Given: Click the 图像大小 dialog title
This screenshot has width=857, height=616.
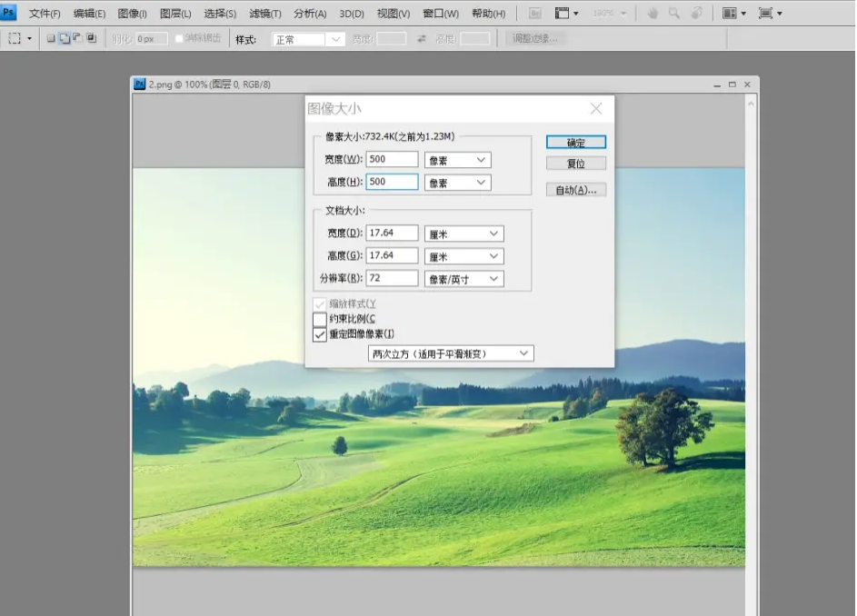Looking at the screenshot, I should click(334, 109).
